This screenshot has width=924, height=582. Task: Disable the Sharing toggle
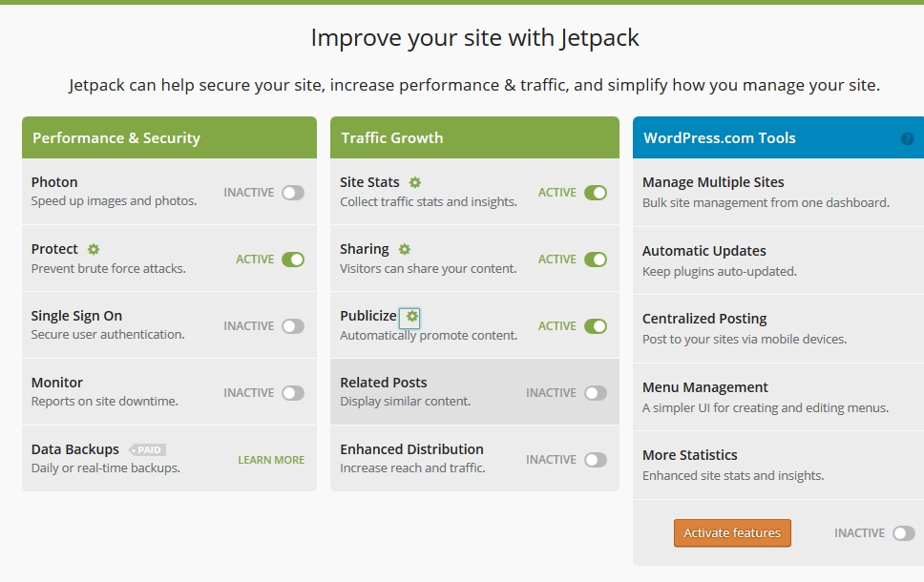[596, 260]
